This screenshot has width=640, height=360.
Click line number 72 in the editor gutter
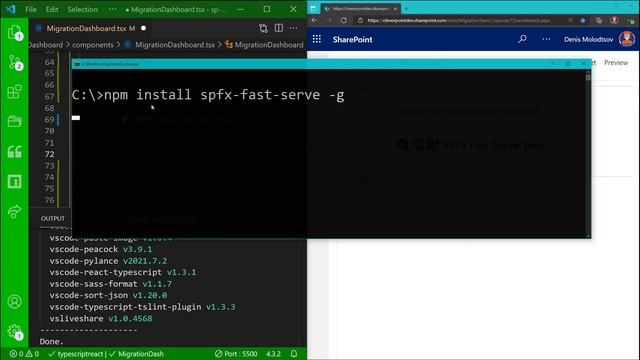click(x=49, y=154)
